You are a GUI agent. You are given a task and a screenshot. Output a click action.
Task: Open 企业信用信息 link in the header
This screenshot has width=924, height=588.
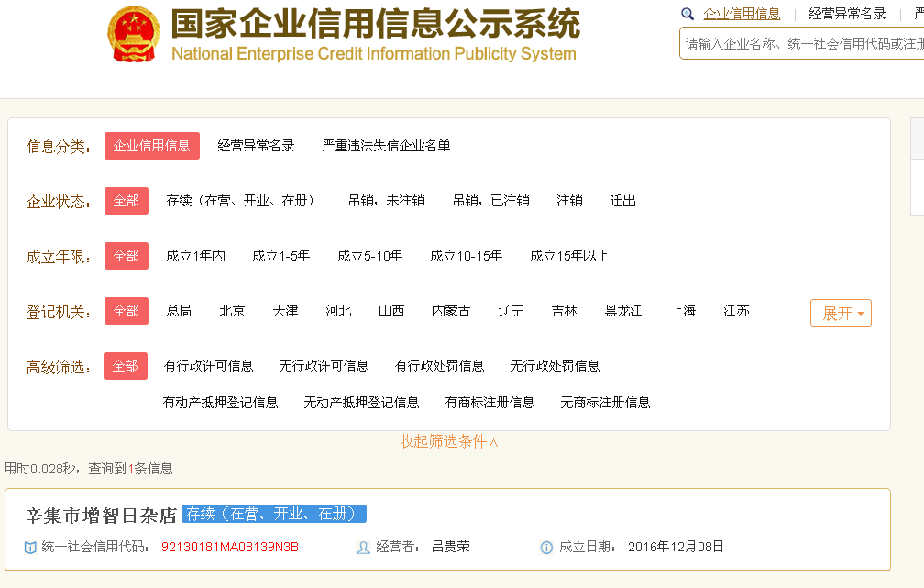(742, 14)
